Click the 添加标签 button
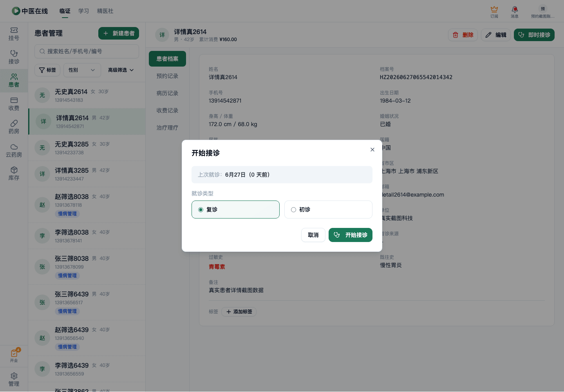 tap(239, 312)
